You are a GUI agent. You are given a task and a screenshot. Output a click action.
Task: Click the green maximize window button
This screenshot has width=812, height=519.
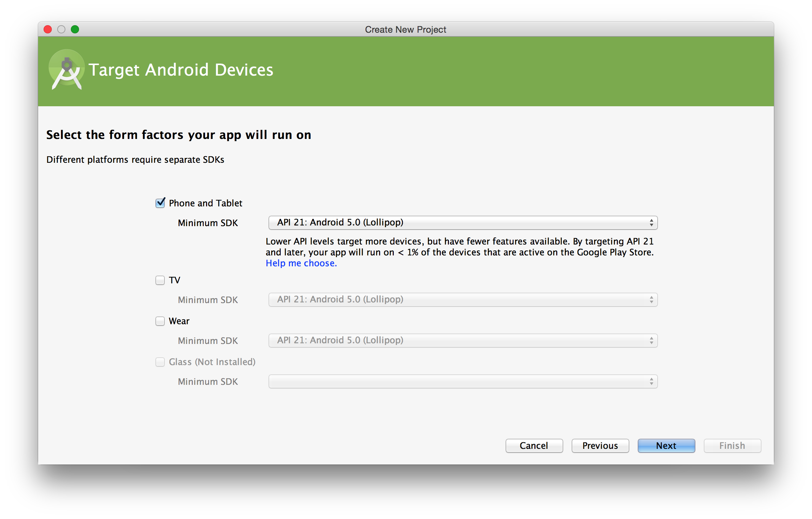click(x=75, y=30)
